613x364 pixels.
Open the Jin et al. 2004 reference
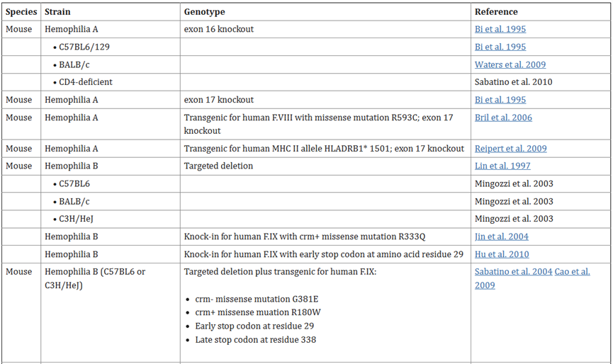[x=502, y=237]
